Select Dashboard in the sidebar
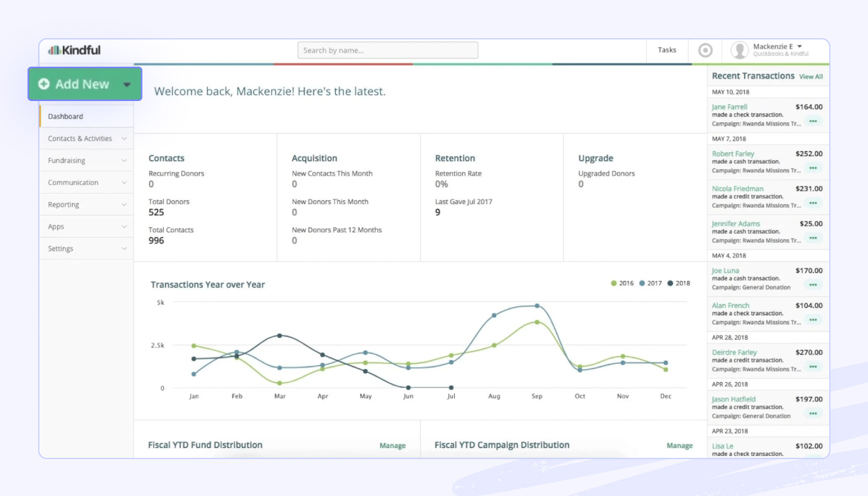Viewport: 868px width, 496px height. 86,117
